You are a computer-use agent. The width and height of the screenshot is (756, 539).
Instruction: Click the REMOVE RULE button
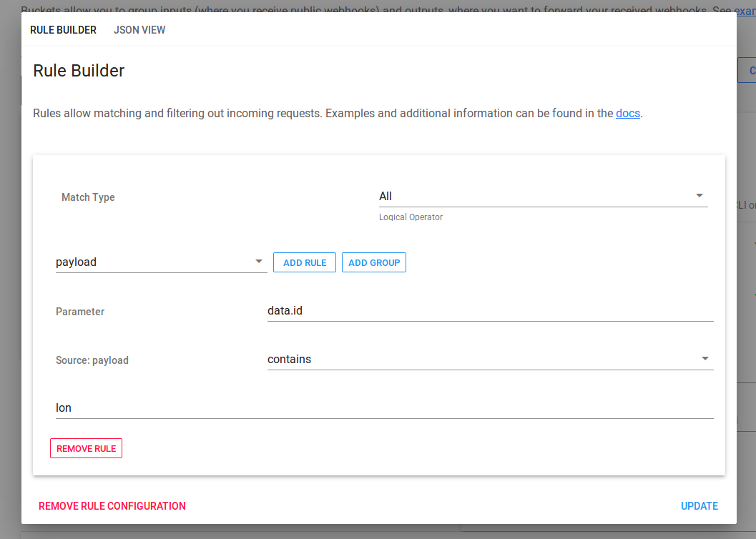click(x=86, y=448)
